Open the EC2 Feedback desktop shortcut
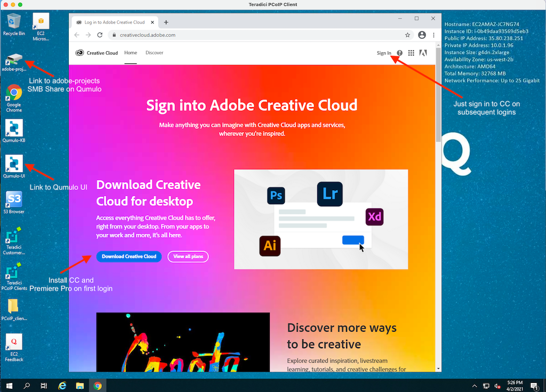The height and width of the screenshot is (392, 546). coord(14,348)
